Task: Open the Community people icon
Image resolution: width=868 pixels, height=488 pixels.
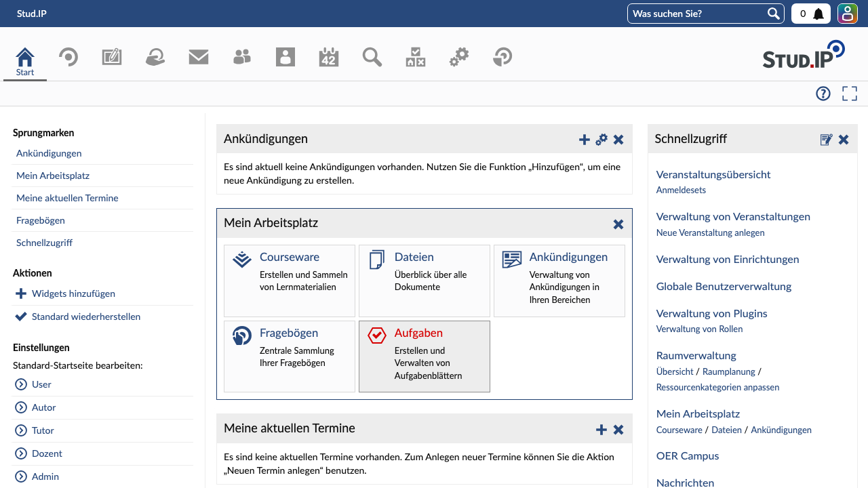Action: point(242,57)
